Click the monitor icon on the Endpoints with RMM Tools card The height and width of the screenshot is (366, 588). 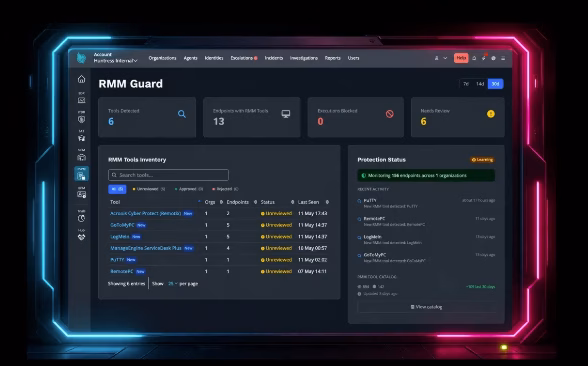point(286,114)
